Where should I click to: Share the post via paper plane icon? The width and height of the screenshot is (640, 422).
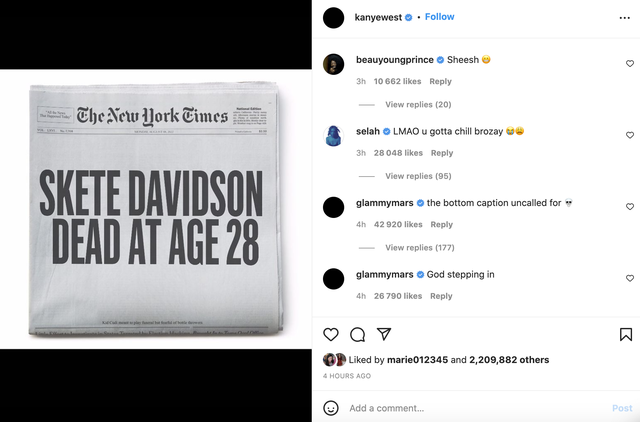(384, 334)
